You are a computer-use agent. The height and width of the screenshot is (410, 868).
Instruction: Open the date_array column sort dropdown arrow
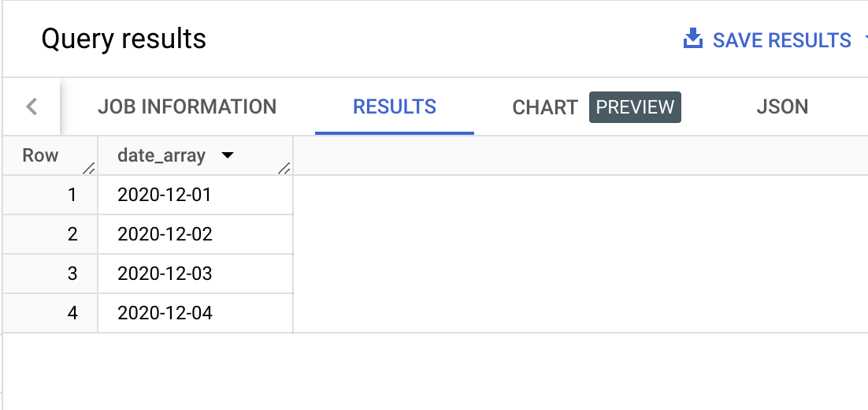pos(227,155)
